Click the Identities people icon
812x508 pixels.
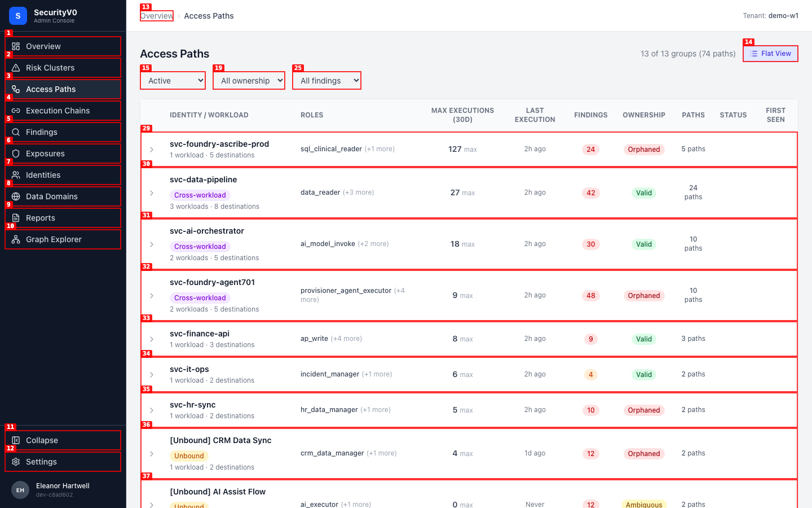tap(16, 175)
